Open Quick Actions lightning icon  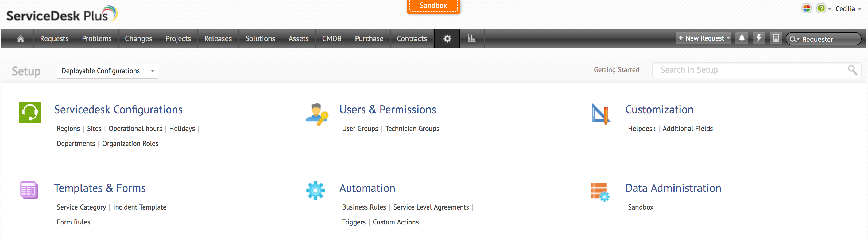(759, 38)
